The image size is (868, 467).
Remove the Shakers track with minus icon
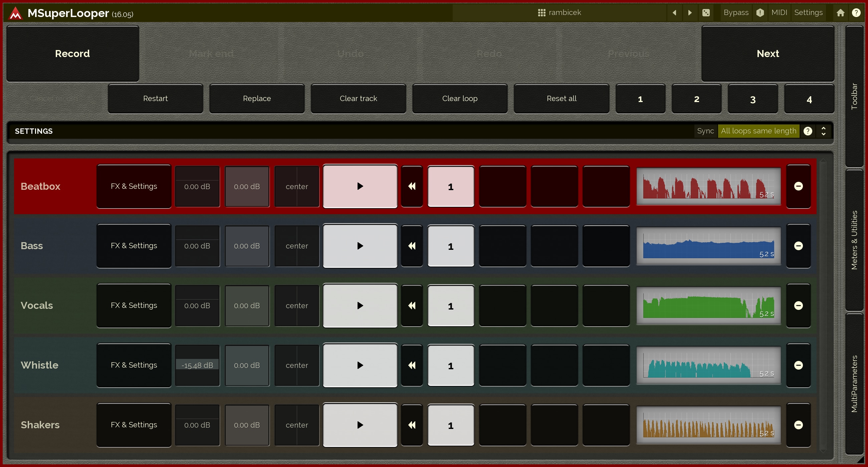pos(798,425)
